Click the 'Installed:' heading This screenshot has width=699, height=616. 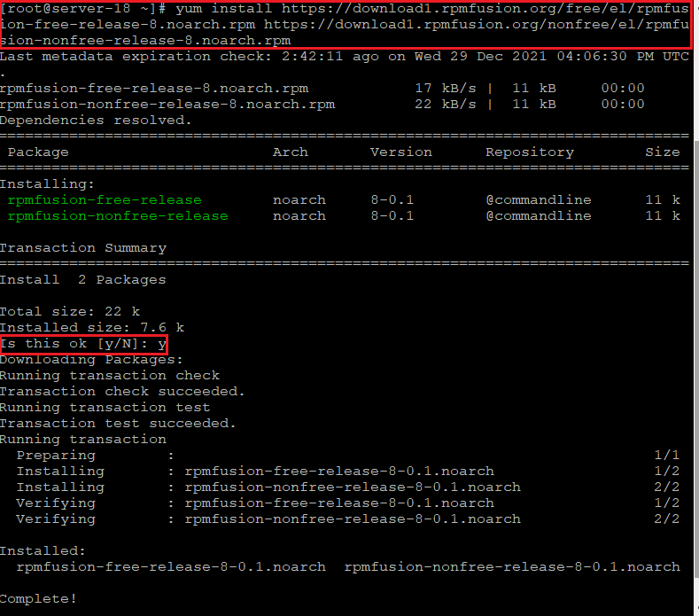[x=43, y=551]
